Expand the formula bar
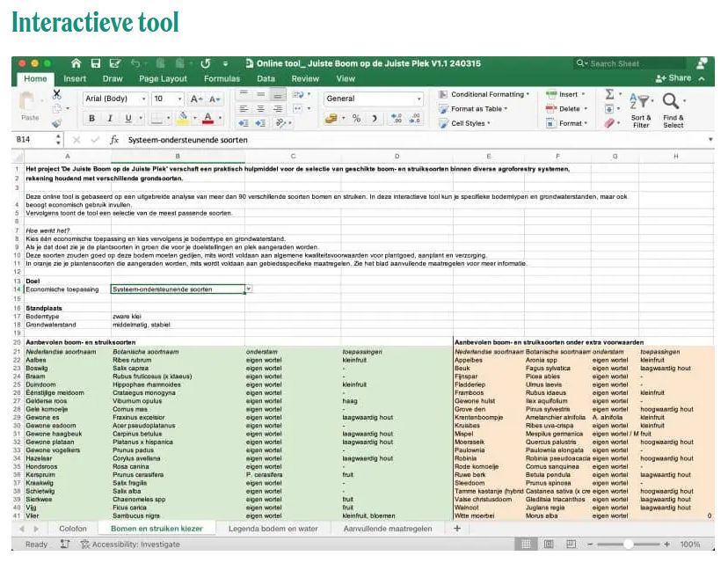This screenshot has height=563, width=728. point(710,139)
